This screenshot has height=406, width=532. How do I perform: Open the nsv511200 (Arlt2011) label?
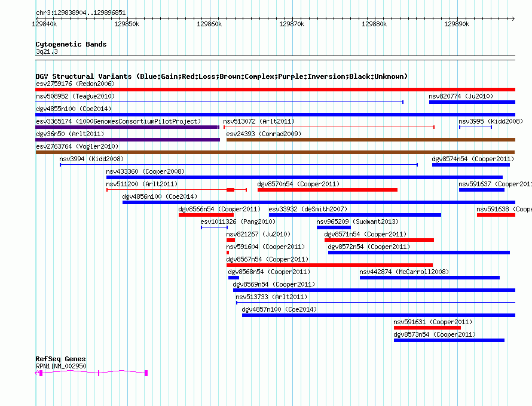pos(142,184)
